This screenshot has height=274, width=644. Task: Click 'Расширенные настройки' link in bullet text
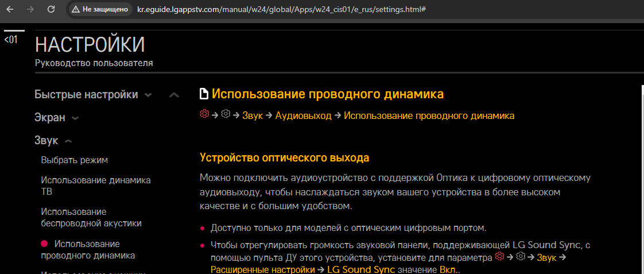pyautogui.click(x=262, y=269)
